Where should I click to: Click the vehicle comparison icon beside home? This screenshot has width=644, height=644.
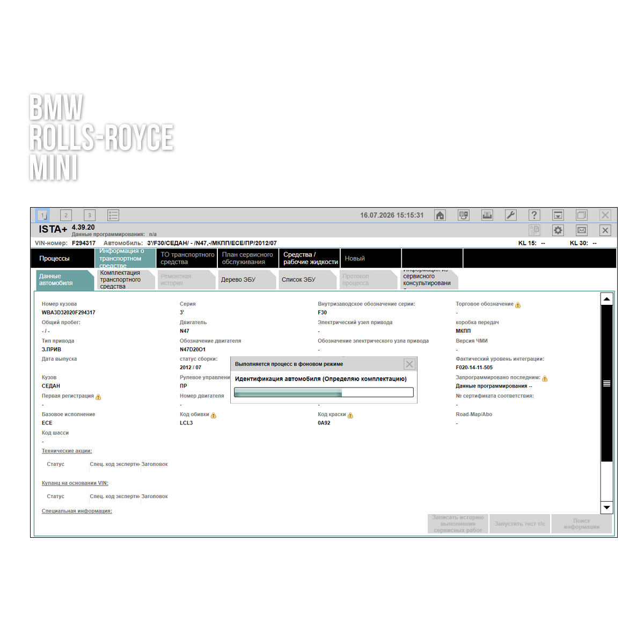pyautogui.click(x=464, y=215)
